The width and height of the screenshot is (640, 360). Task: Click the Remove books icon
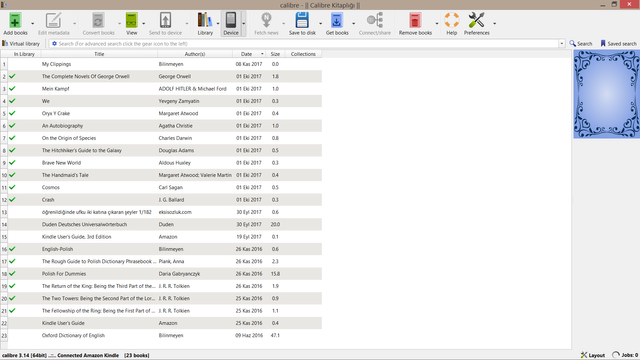[x=415, y=20]
